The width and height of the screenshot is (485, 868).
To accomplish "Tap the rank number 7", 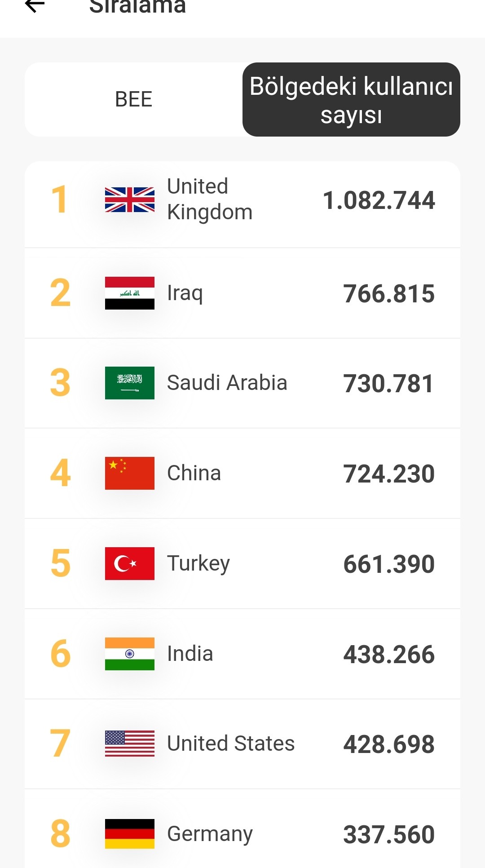I will click(60, 744).
